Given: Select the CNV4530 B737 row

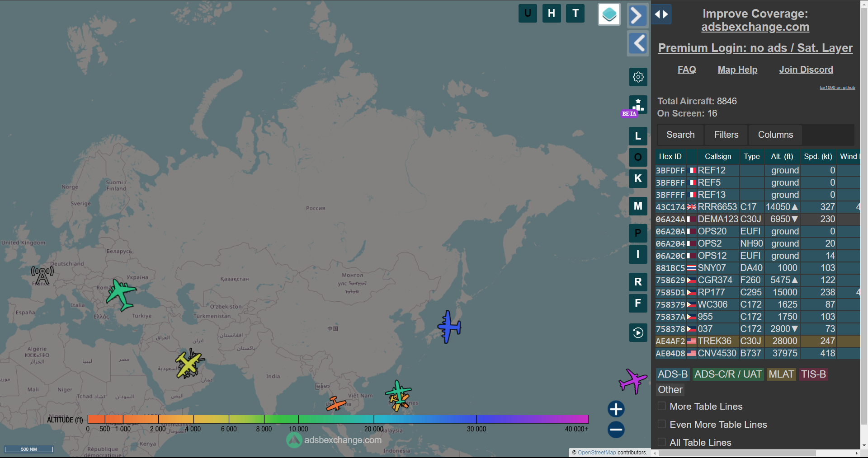Looking at the screenshot, I should click(758, 353).
